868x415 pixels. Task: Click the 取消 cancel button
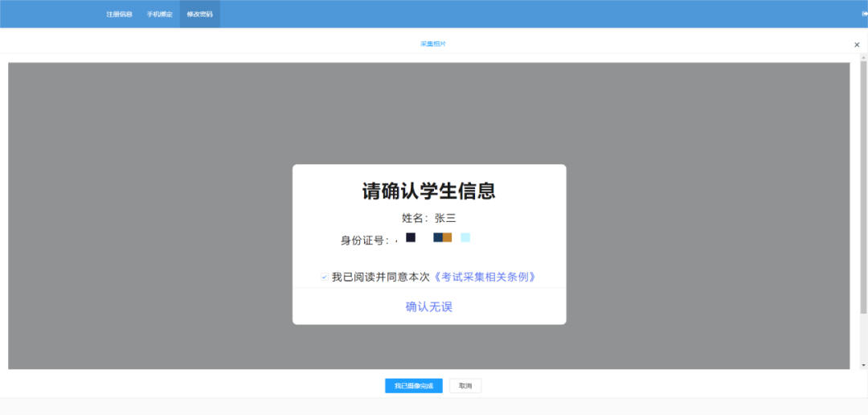(465, 386)
